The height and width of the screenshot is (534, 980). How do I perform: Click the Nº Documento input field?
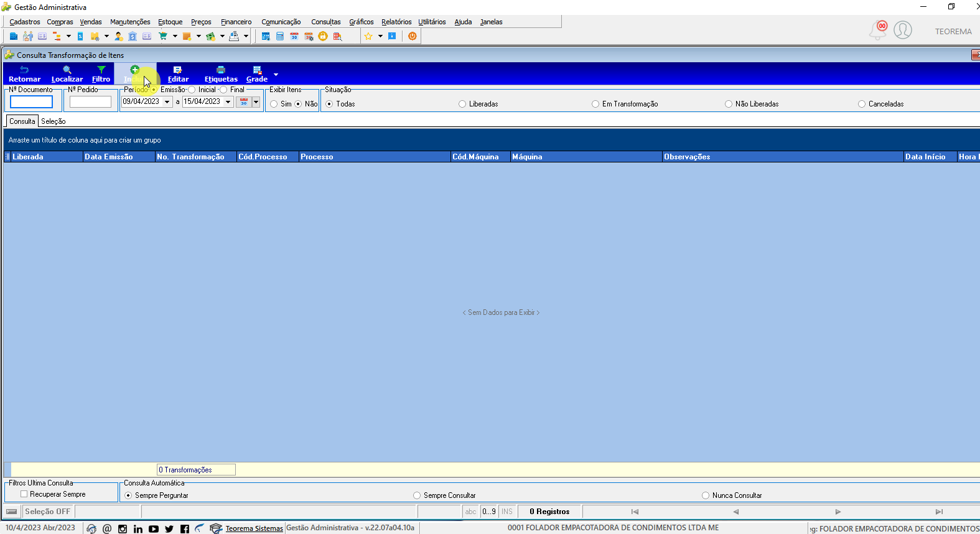coord(32,102)
